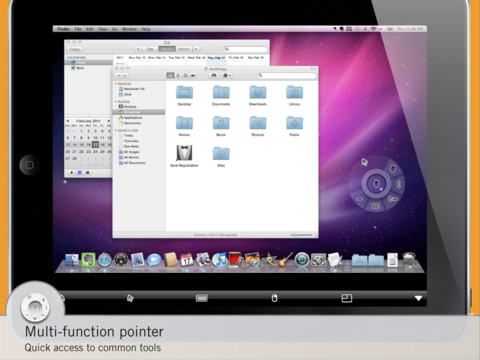Launch Safari from the Dock
Screen dimensions: 480x360
click(x=104, y=259)
